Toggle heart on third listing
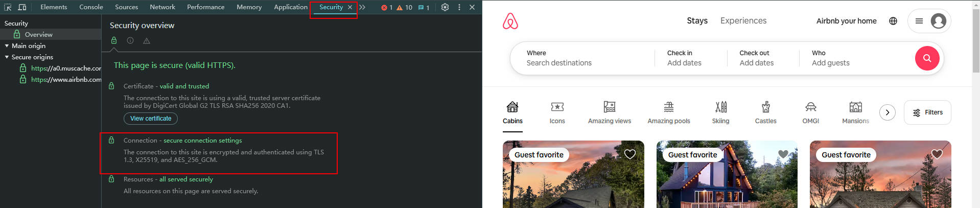 click(x=937, y=154)
